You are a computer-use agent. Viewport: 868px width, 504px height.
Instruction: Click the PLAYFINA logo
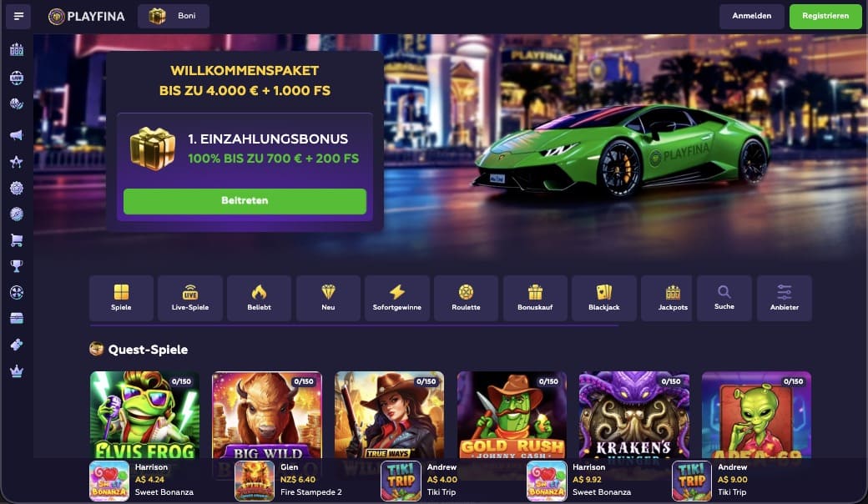coord(86,17)
